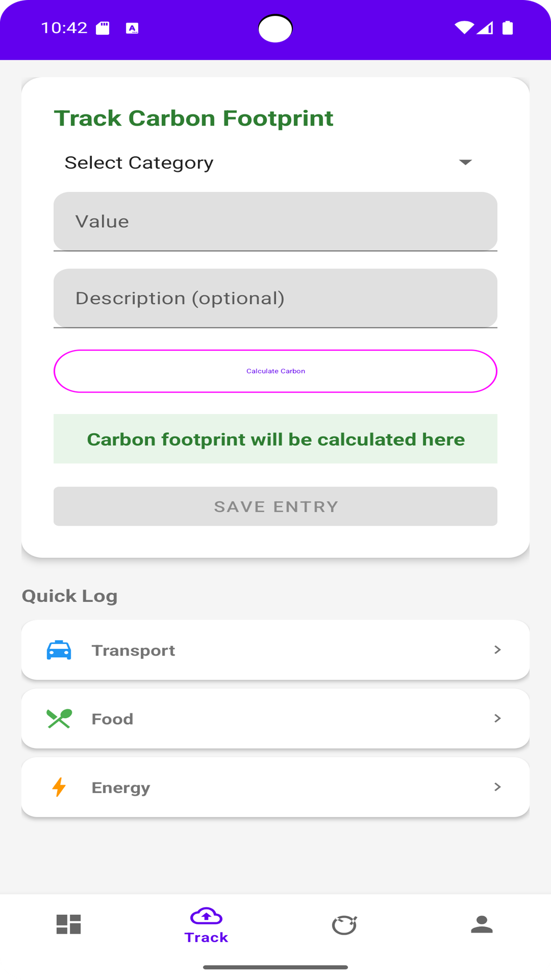The height and width of the screenshot is (980, 551).
Task: Tap the Track cloud upload icon
Action: (x=206, y=916)
